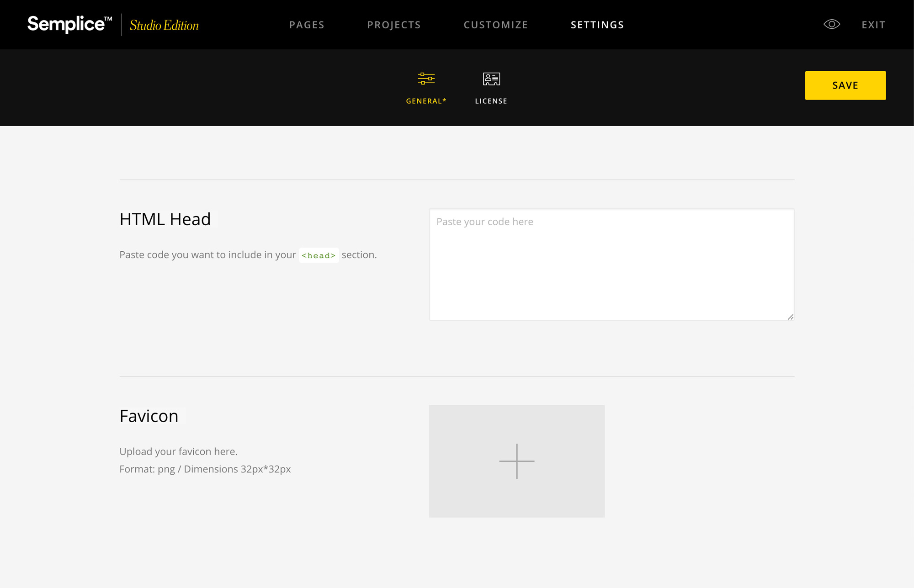Viewport: 914px width, 588px height.
Task: Select the Settings menu item
Action: (597, 25)
